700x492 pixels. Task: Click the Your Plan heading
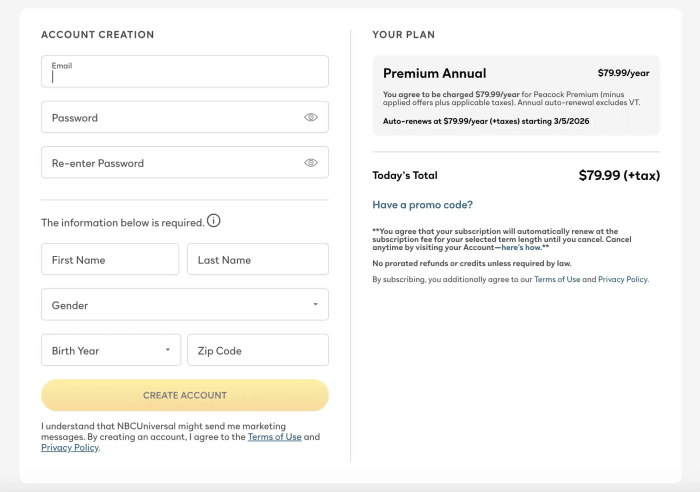[404, 35]
